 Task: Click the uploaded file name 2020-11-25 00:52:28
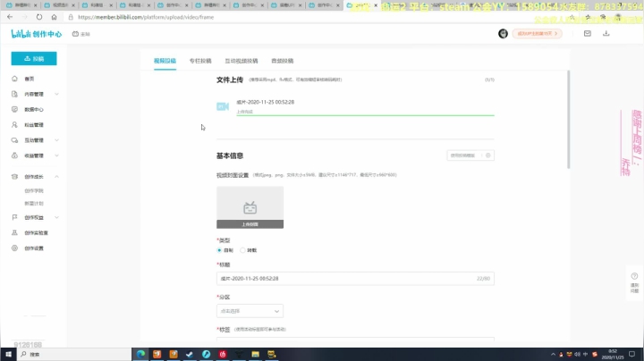[266, 102]
